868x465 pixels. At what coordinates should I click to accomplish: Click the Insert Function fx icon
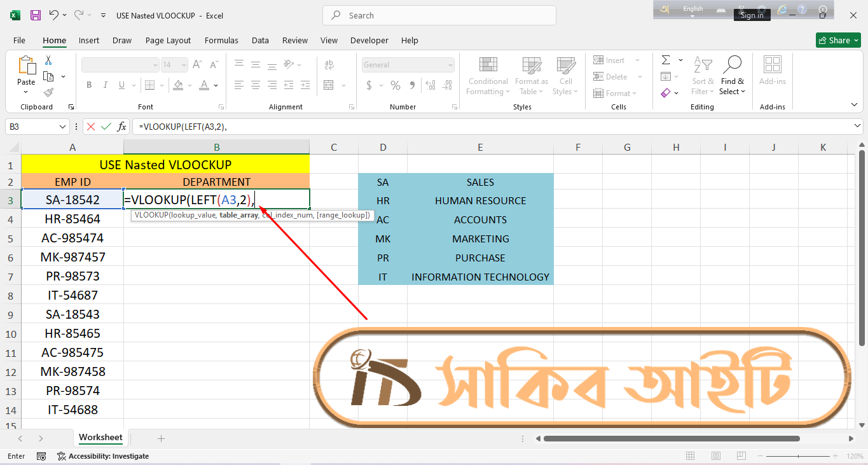pyautogui.click(x=121, y=127)
